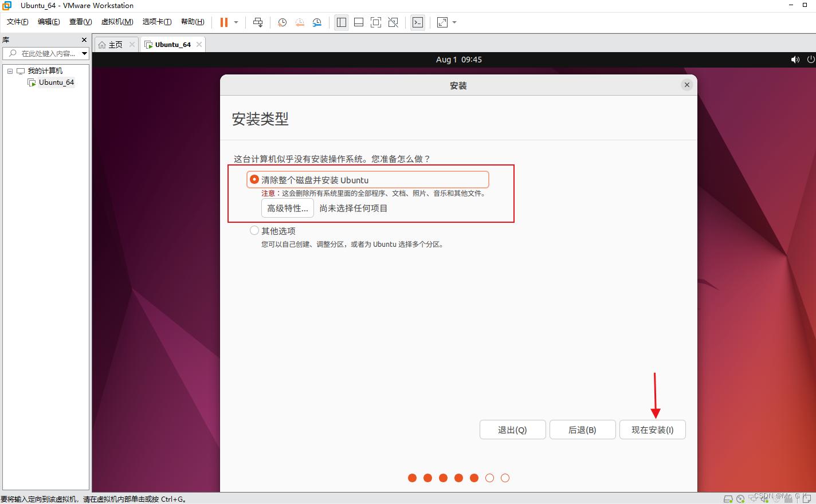
Task: Select the 其他选项 partitioning option
Action: pos(254,230)
